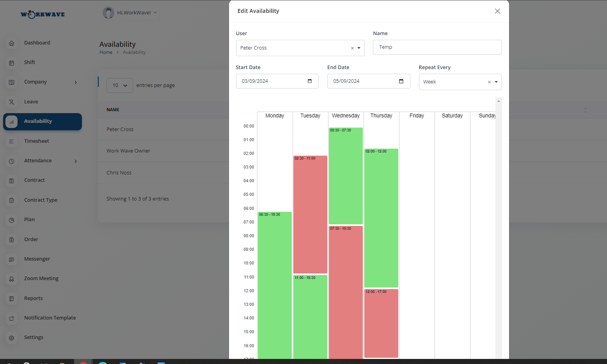This screenshot has height=364, width=607.
Task: Open the Contract menu item
Action: pyautogui.click(x=34, y=180)
